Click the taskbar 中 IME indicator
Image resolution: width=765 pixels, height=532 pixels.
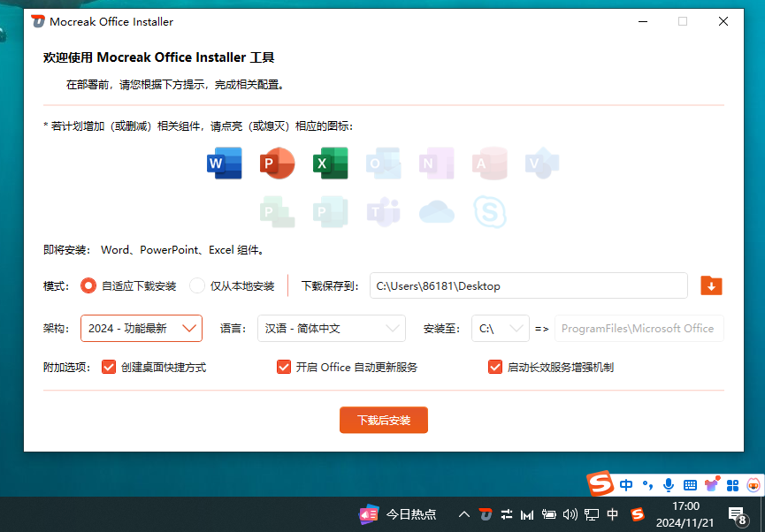pos(613,514)
